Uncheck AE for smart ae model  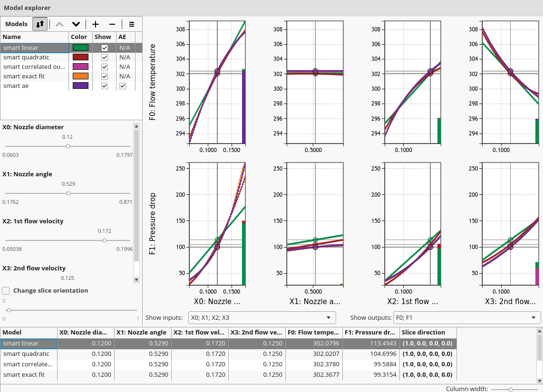(x=123, y=86)
